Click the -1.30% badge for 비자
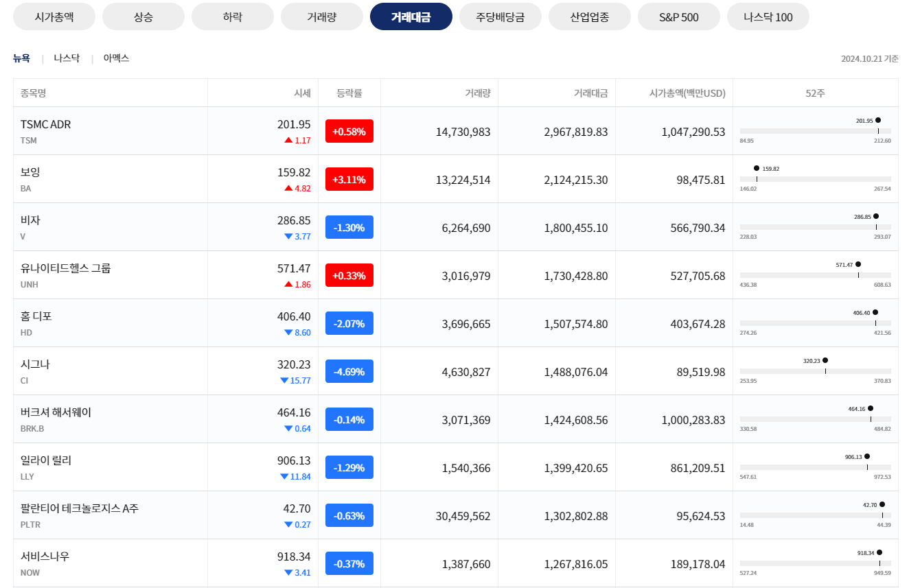The image size is (909, 588). coord(349,227)
